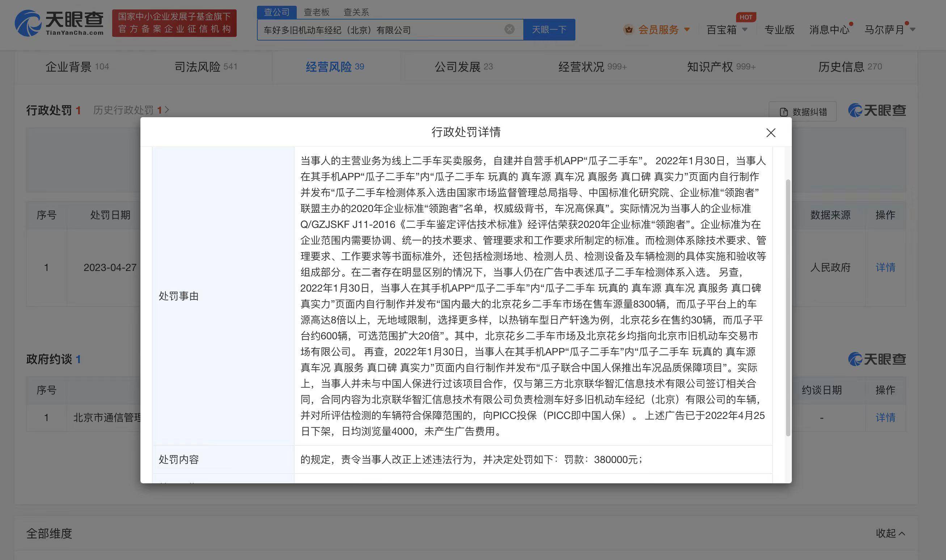
Task: Click the crown icon beside 会员服务
Action: 629,29
